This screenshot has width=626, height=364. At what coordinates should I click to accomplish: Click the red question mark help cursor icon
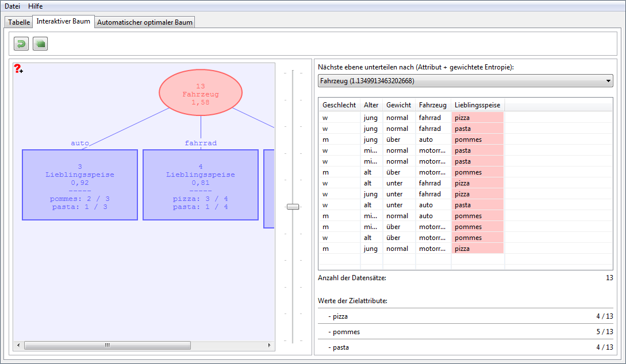coord(18,69)
